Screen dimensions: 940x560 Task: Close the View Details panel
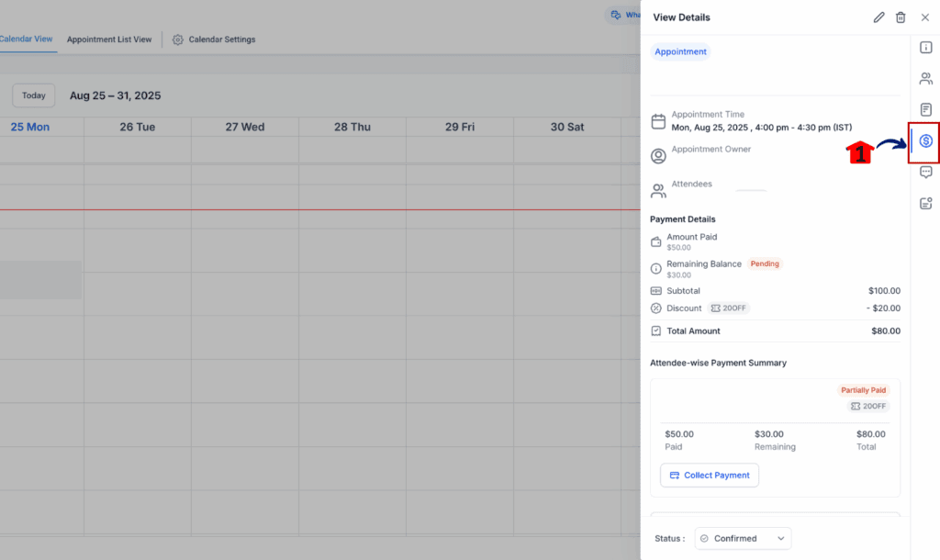coord(925,17)
